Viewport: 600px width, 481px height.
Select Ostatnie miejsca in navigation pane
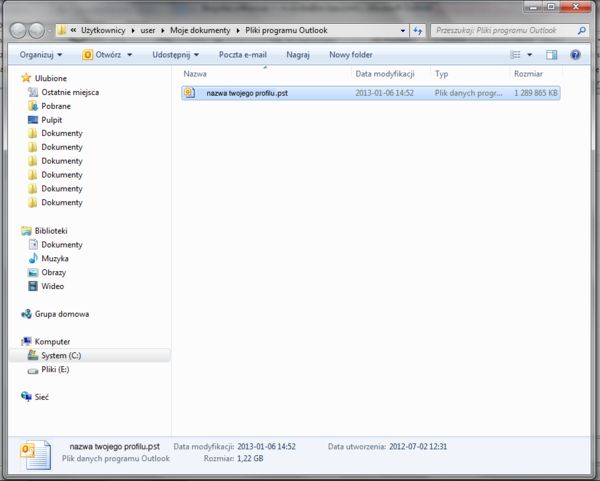pos(70,92)
